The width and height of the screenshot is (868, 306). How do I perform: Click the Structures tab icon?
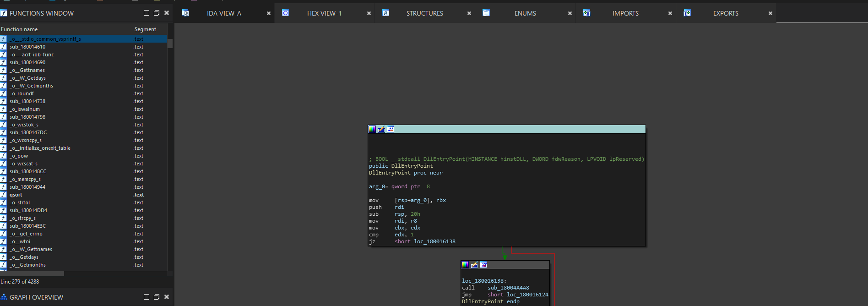click(385, 13)
